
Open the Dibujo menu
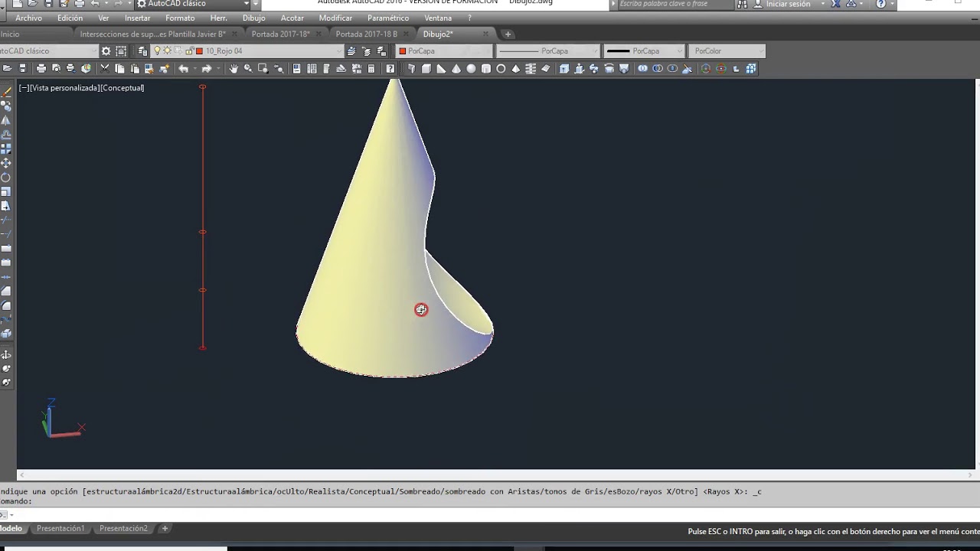point(253,18)
